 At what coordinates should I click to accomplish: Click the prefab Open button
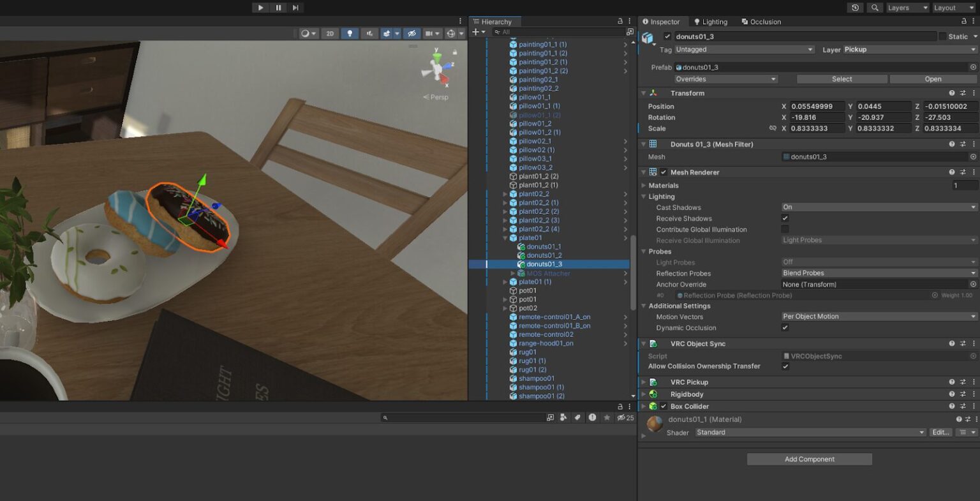tap(933, 79)
